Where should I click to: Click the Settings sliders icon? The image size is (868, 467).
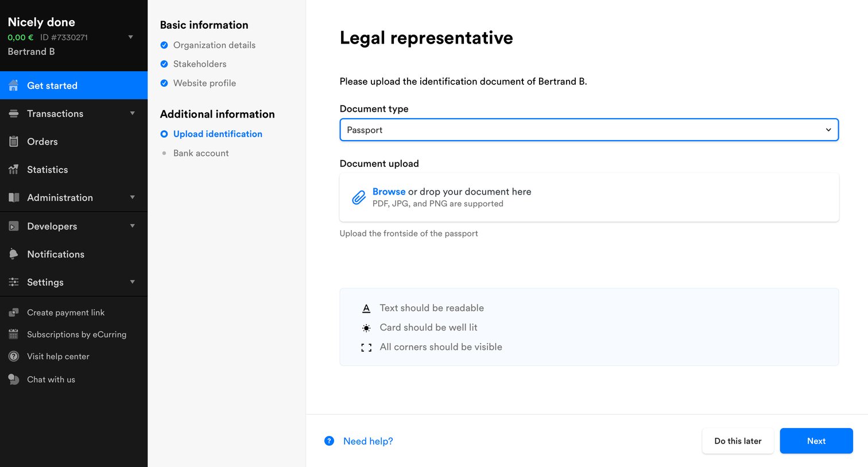14,282
